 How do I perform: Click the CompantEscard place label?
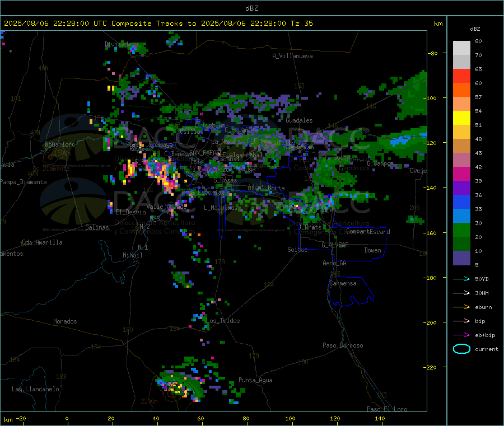[368, 232]
